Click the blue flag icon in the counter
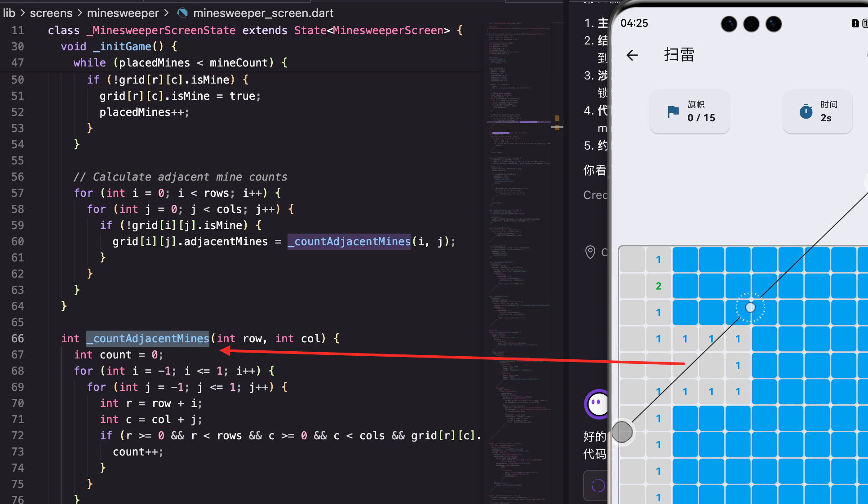868x504 pixels. pyautogui.click(x=673, y=111)
